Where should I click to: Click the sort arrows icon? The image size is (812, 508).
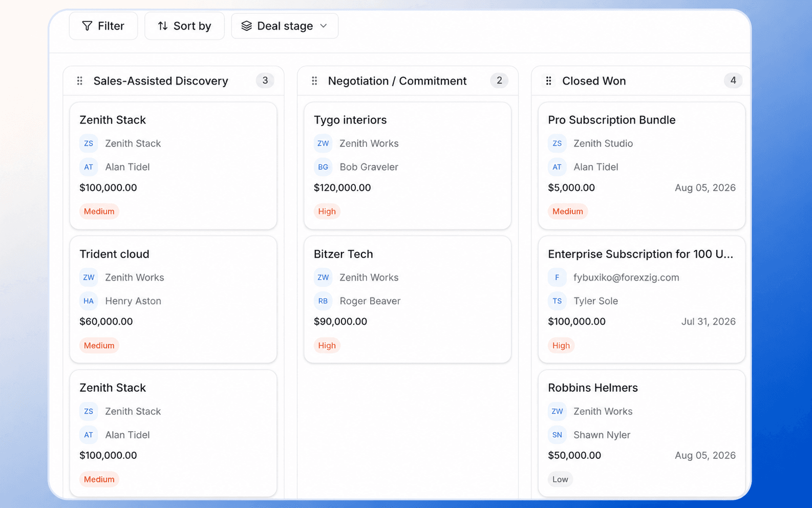pos(163,26)
